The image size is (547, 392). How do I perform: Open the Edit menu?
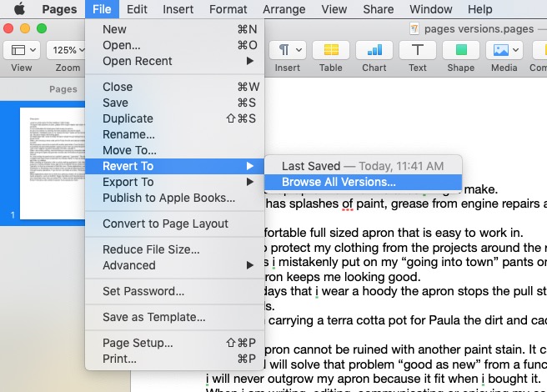(x=137, y=9)
